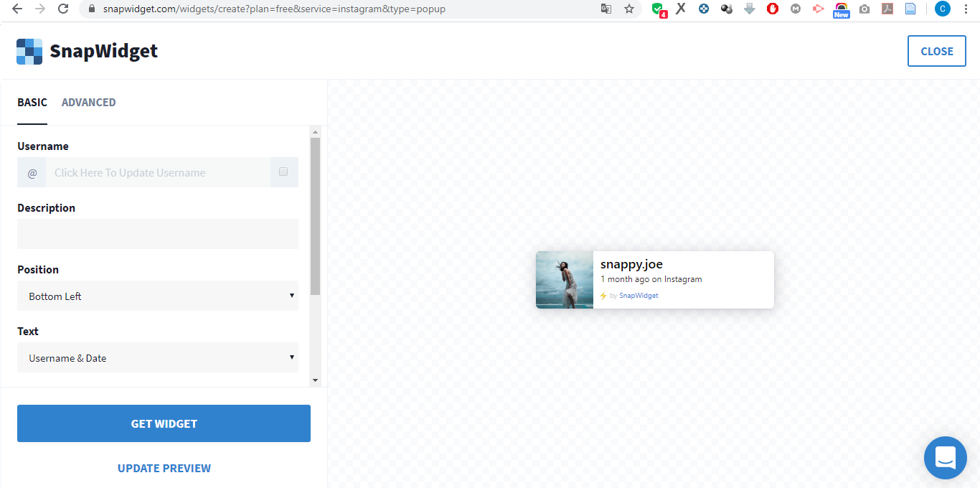Viewport: 980px width, 488px height.
Task: Click the grey download arrow extension icon
Action: coord(750,9)
